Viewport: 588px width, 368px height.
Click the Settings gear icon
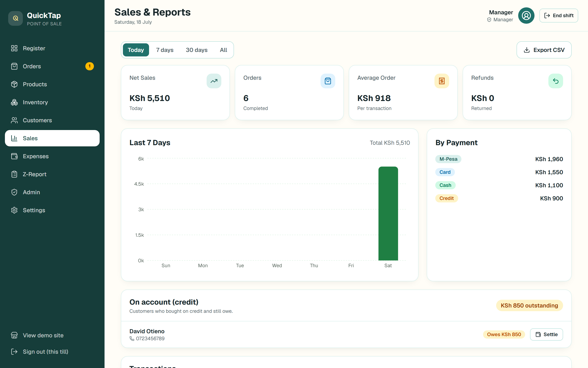[14, 210]
